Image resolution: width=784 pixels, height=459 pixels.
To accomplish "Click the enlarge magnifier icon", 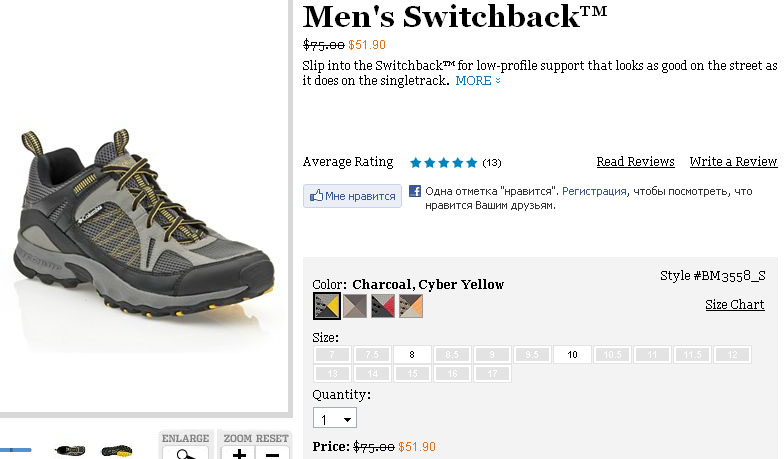I will click(x=184, y=453).
